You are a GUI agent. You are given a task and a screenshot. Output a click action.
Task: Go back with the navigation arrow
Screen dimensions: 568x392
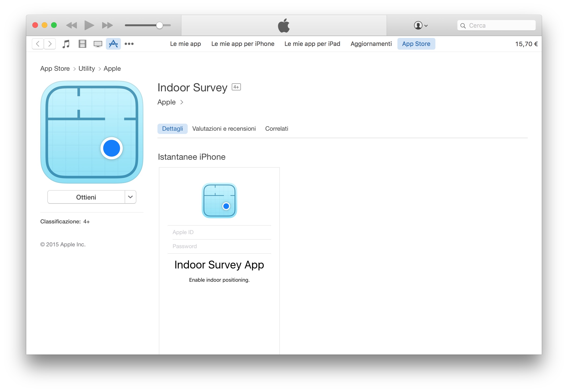pyautogui.click(x=38, y=44)
